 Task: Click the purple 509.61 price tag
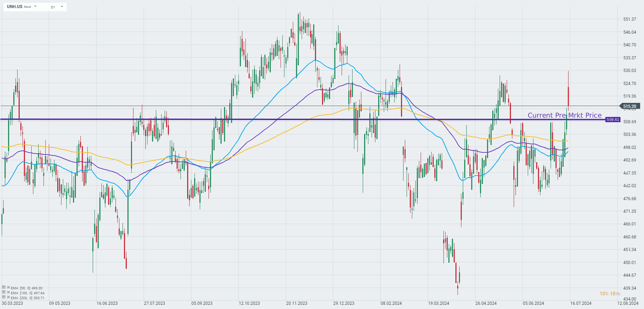pos(613,120)
